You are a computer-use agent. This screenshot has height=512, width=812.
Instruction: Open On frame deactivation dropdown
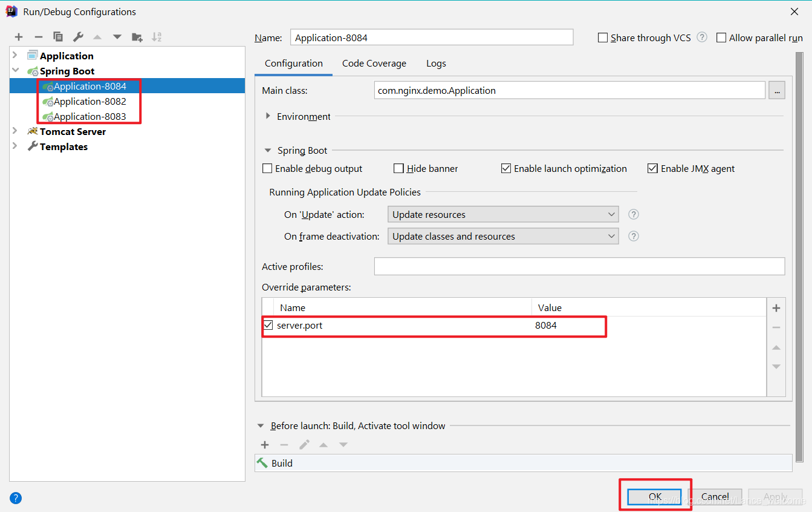pos(503,236)
